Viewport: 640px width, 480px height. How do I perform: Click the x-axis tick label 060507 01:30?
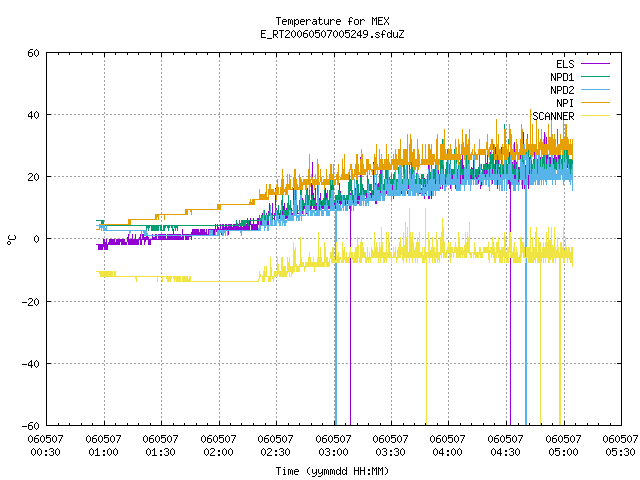(x=161, y=446)
